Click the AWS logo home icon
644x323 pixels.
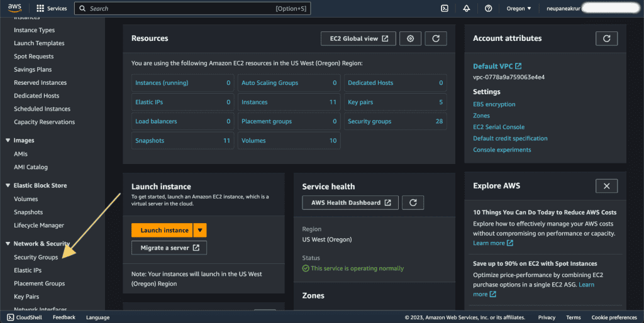click(14, 8)
